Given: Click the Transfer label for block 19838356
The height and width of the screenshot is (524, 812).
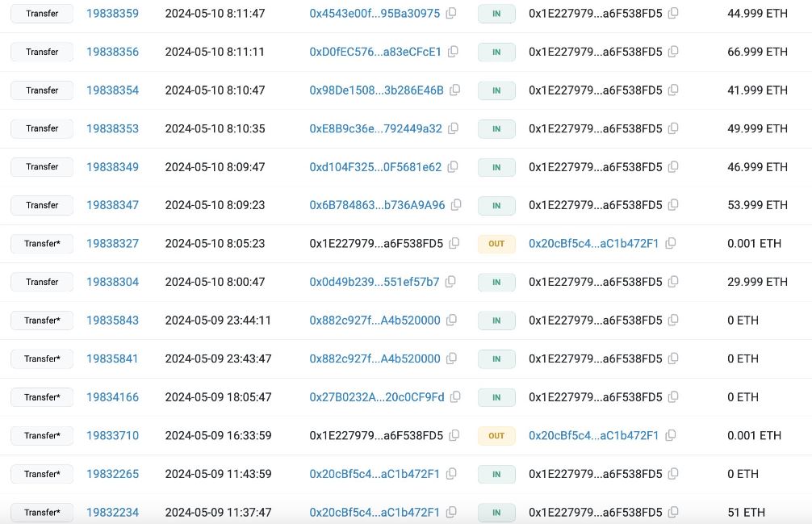Looking at the screenshot, I should (x=42, y=52).
